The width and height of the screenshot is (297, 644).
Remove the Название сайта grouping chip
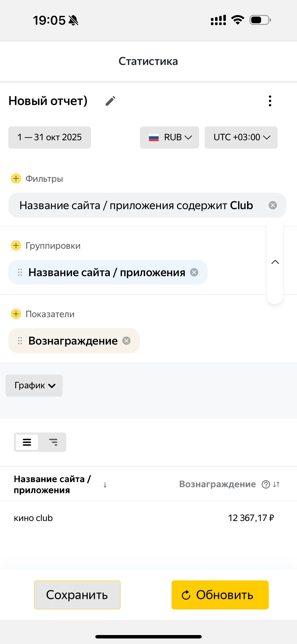pyautogui.click(x=194, y=272)
